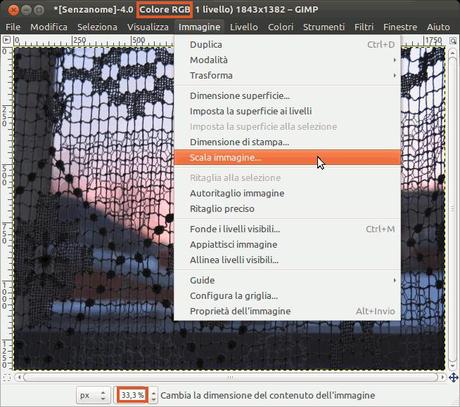Viewport: 460px width, 407px height.
Task: Open the Filtri menu
Action: (x=364, y=27)
